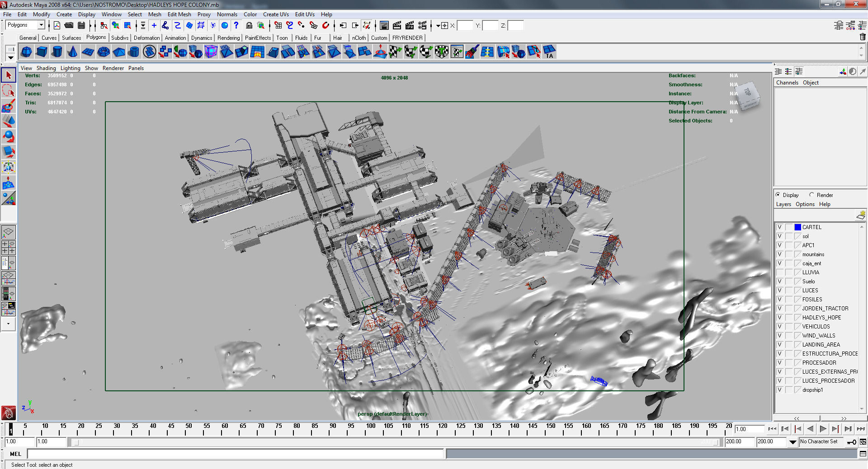
Task: Click the New Scene icon
Action: click(x=57, y=25)
